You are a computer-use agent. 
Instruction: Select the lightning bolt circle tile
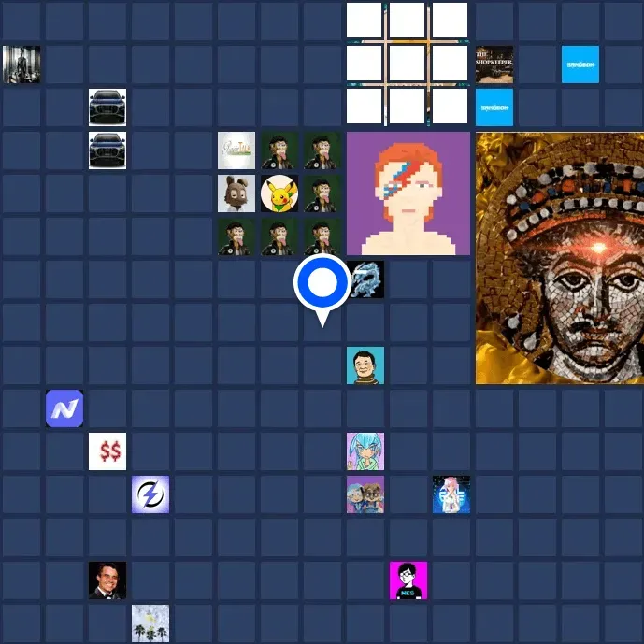150,494
